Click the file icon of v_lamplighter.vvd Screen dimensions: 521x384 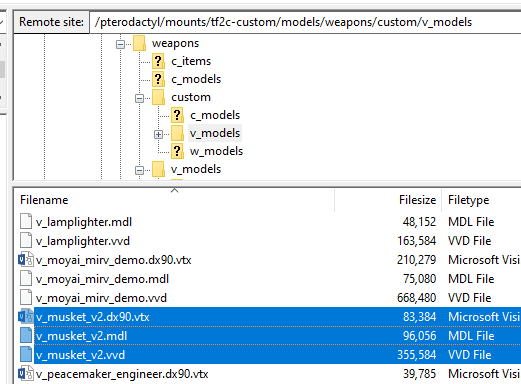(x=26, y=241)
